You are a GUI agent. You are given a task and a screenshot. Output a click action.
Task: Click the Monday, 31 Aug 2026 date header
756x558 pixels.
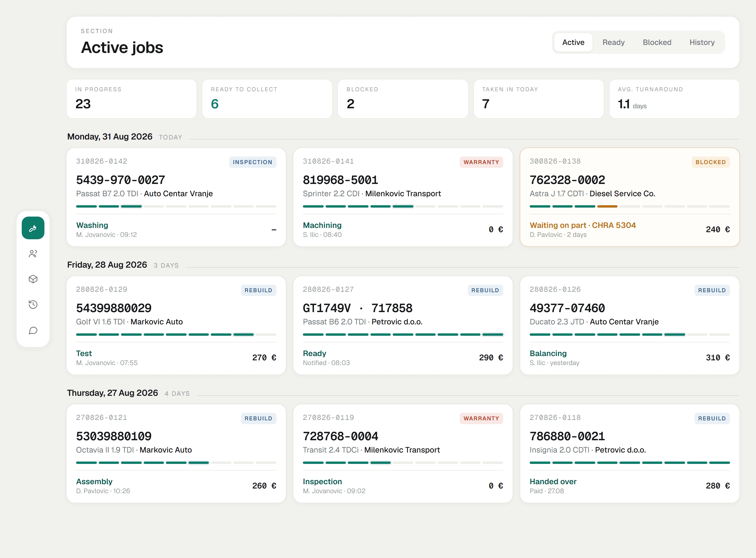tap(110, 136)
